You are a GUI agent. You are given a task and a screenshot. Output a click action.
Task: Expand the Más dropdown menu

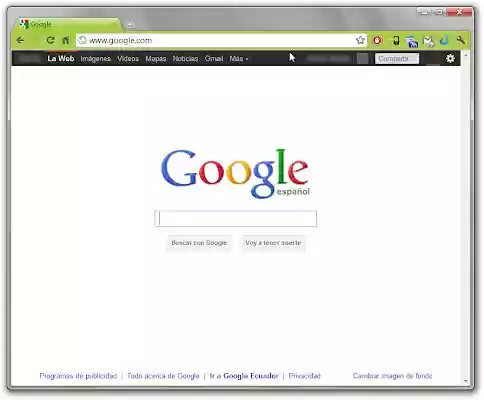click(239, 59)
